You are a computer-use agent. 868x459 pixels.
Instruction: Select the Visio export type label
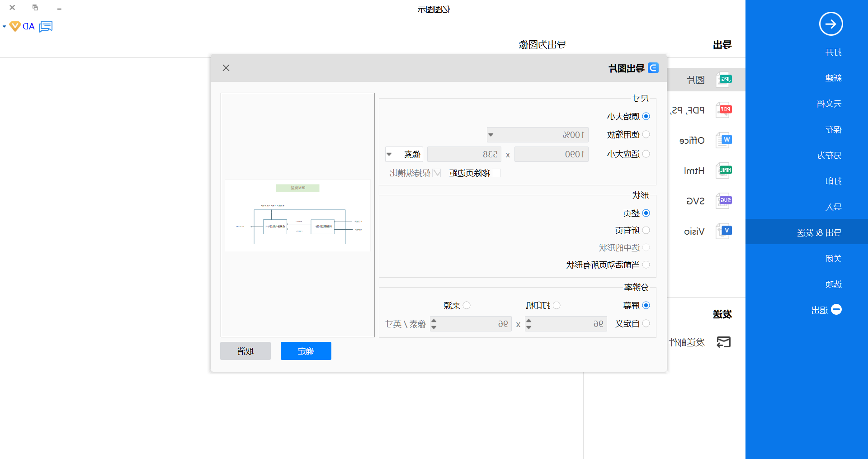coord(694,232)
